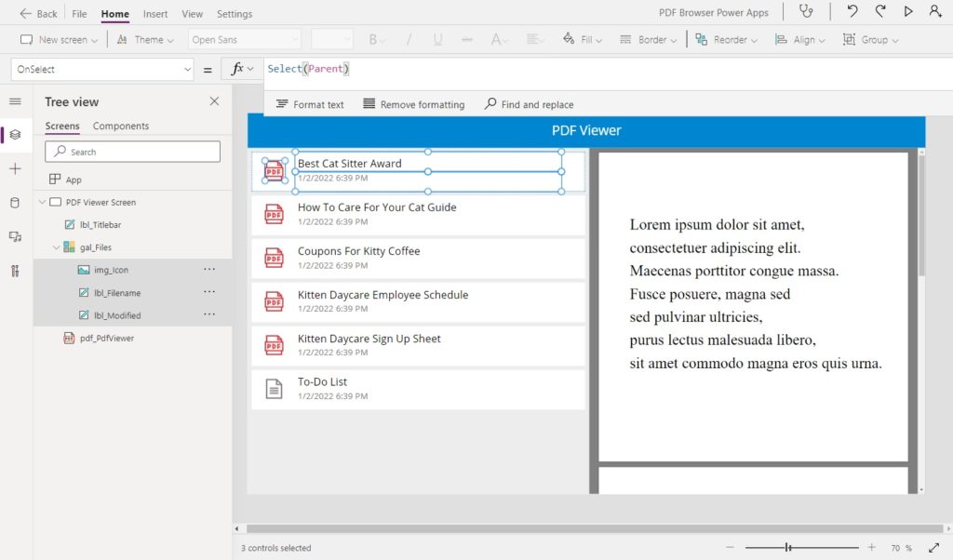Open the Insert plus icon in left rail
This screenshot has width=953, height=560.
click(15, 169)
